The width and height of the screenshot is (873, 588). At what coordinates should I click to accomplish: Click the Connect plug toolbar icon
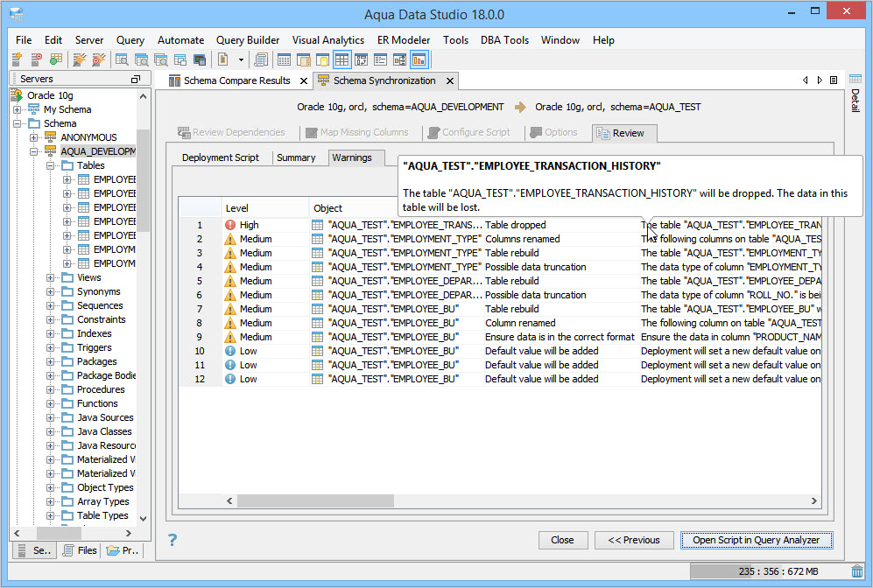pyautogui.click(x=80, y=59)
